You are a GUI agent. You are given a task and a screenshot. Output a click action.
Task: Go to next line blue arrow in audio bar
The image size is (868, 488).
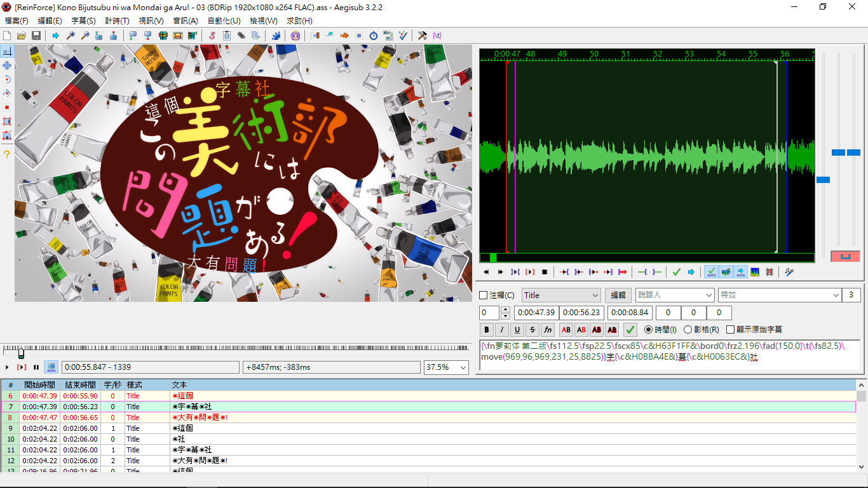[x=691, y=272]
